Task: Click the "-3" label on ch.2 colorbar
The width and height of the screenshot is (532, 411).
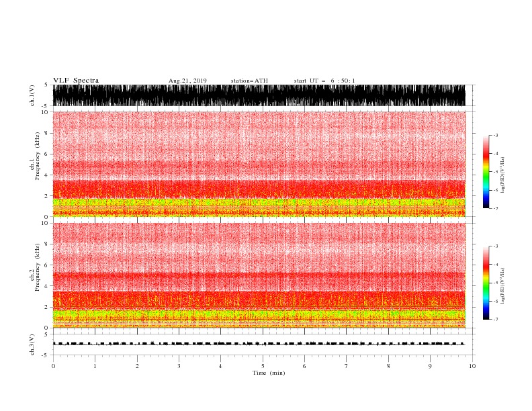Action: [x=495, y=246]
